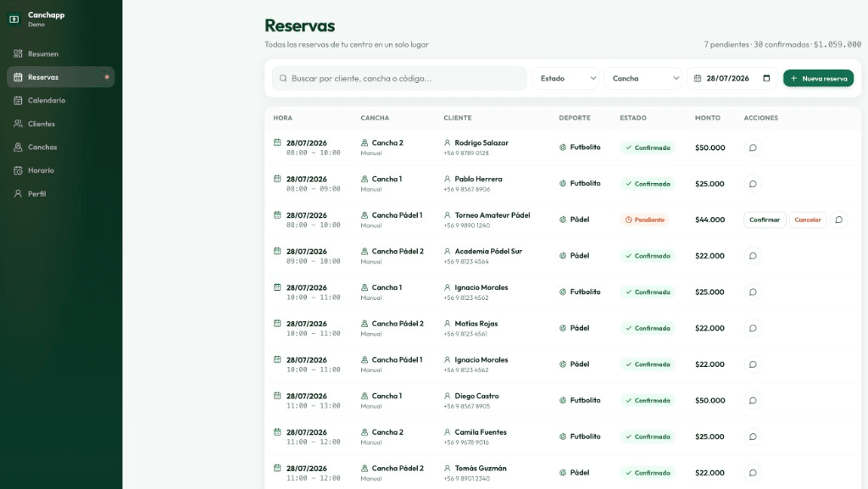The image size is (868, 489).
Task: Click the CANCHA column header
Action: (x=375, y=118)
